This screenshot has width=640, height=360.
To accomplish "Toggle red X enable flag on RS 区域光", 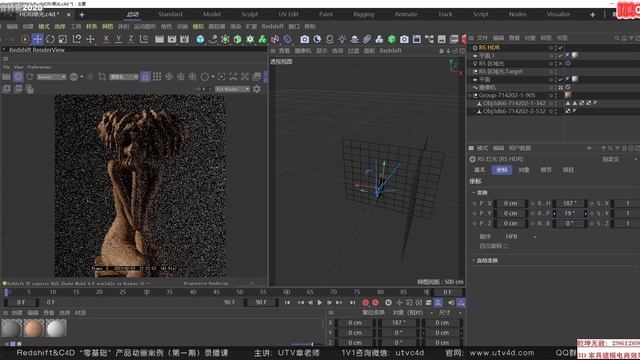I will pyautogui.click(x=561, y=64).
